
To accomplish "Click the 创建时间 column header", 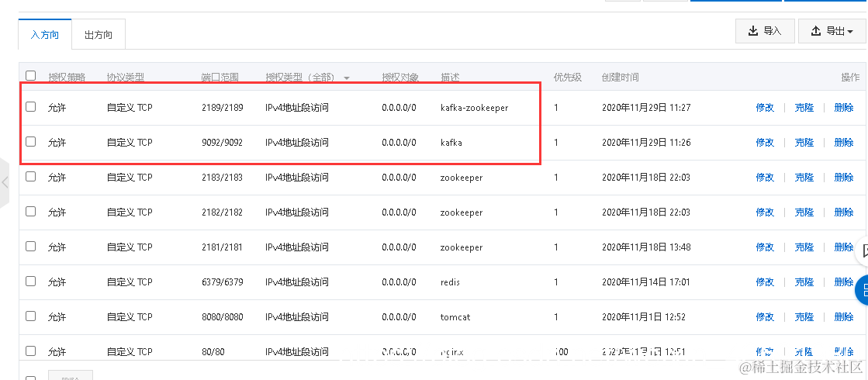I will [x=620, y=78].
